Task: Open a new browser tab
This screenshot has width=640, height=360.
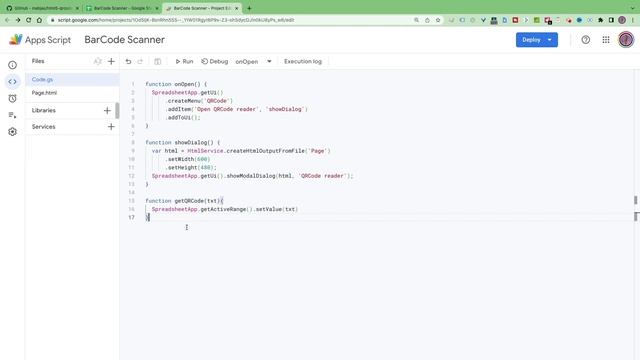Action: point(249,8)
